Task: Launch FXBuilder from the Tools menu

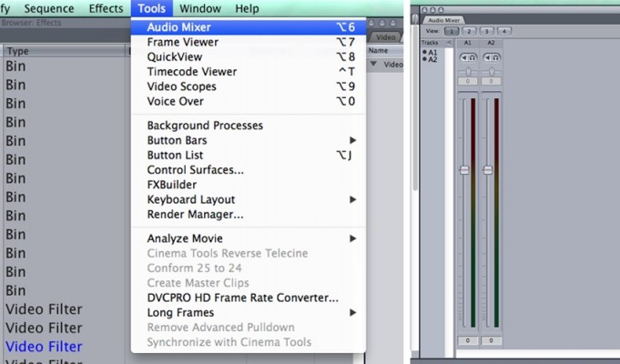Action: pos(249,185)
